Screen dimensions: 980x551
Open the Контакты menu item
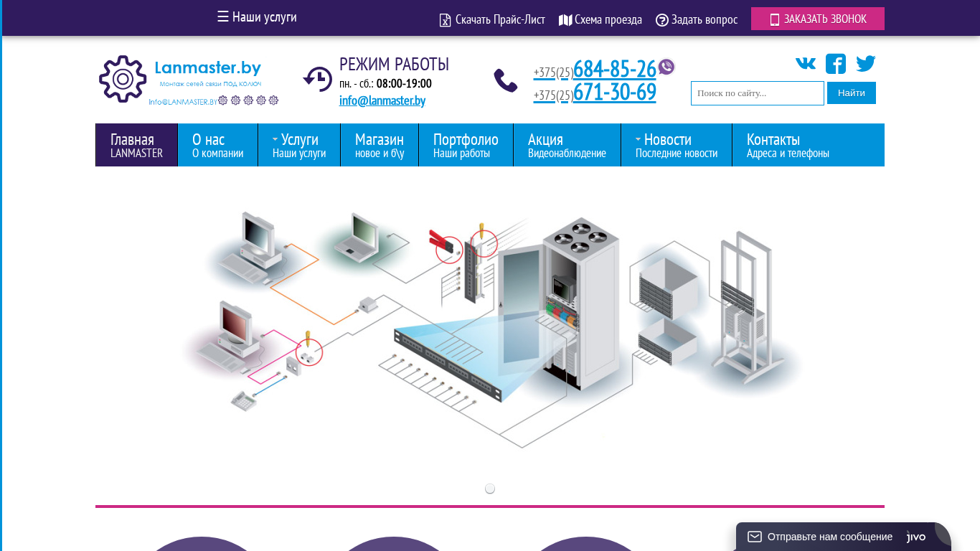pyautogui.click(x=788, y=145)
